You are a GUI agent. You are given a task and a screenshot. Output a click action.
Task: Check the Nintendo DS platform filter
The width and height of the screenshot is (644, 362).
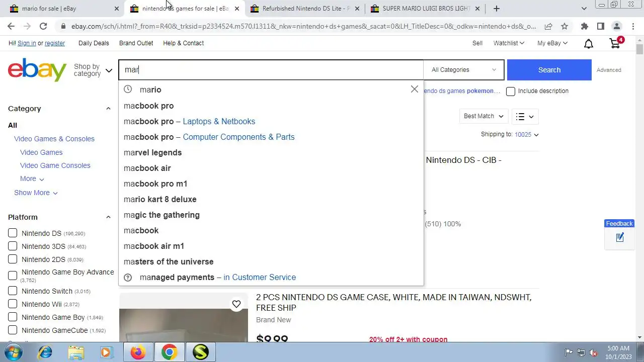click(13, 233)
